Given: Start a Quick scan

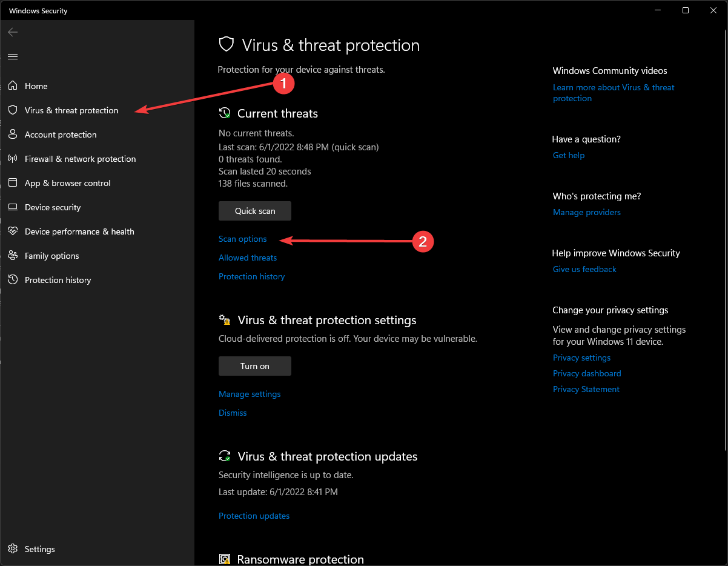Looking at the screenshot, I should point(255,211).
